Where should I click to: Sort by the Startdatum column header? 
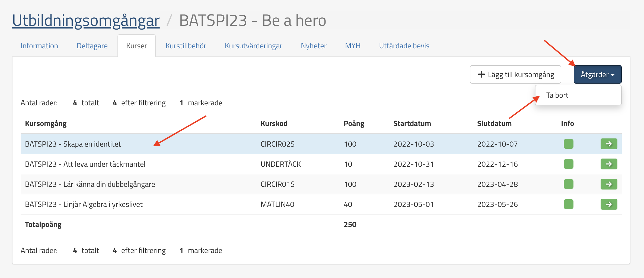[412, 124]
